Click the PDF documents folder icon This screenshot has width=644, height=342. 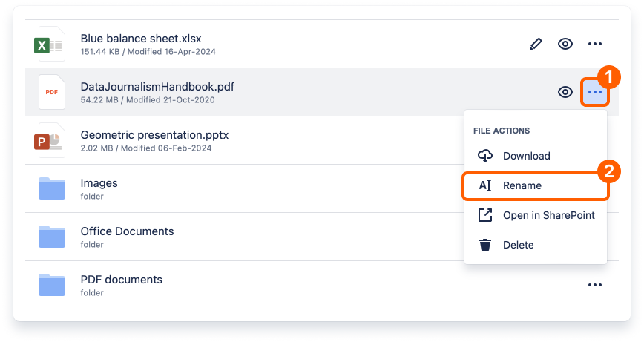tap(52, 285)
